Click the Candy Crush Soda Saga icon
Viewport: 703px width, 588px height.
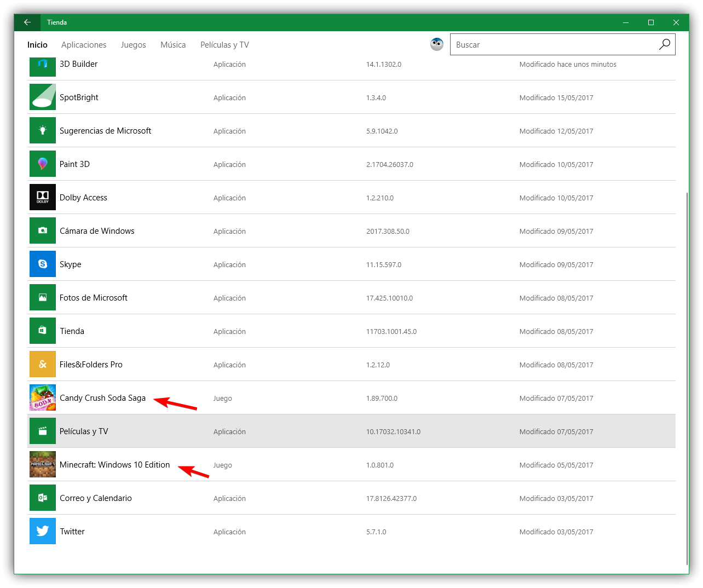click(x=43, y=397)
